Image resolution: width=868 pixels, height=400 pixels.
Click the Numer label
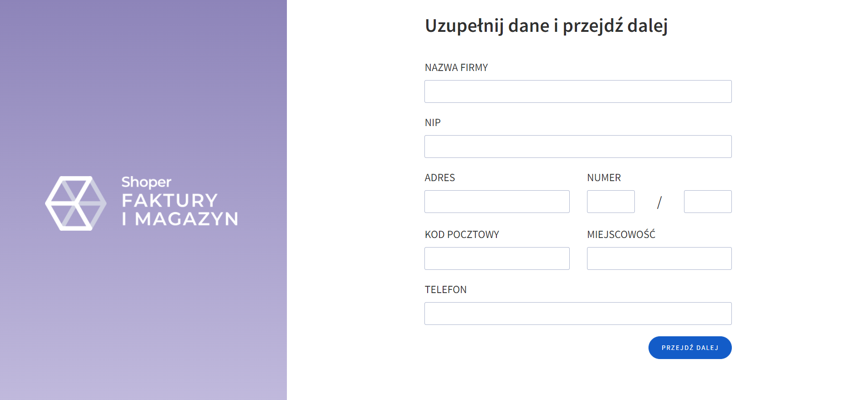(604, 178)
